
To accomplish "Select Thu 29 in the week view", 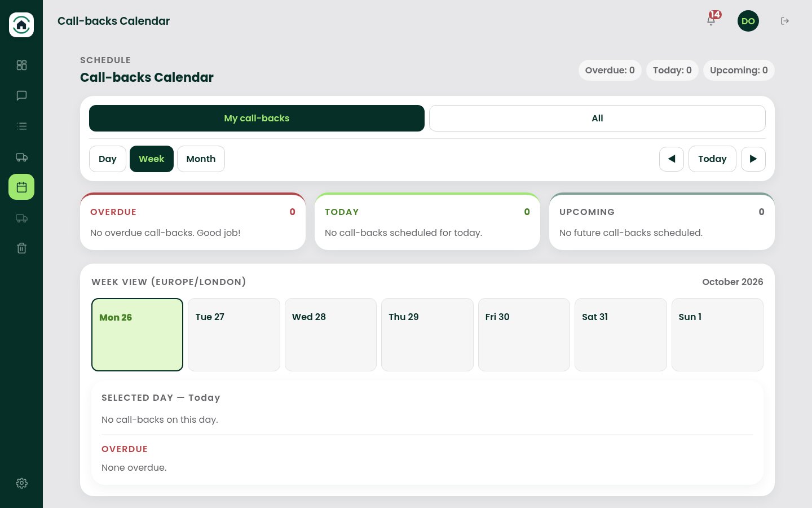I will tap(427, 335).
